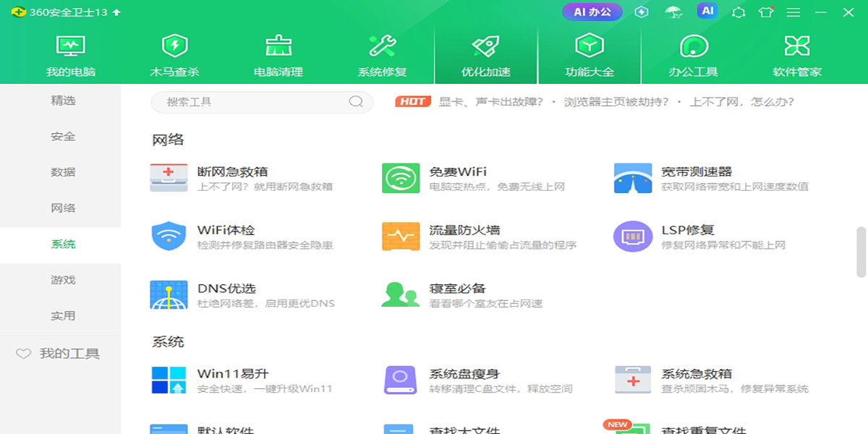The height and width of the screenshot is (434, 868).
Task: Open the 系统急救箱 system rescue icon
Action: 633,380
